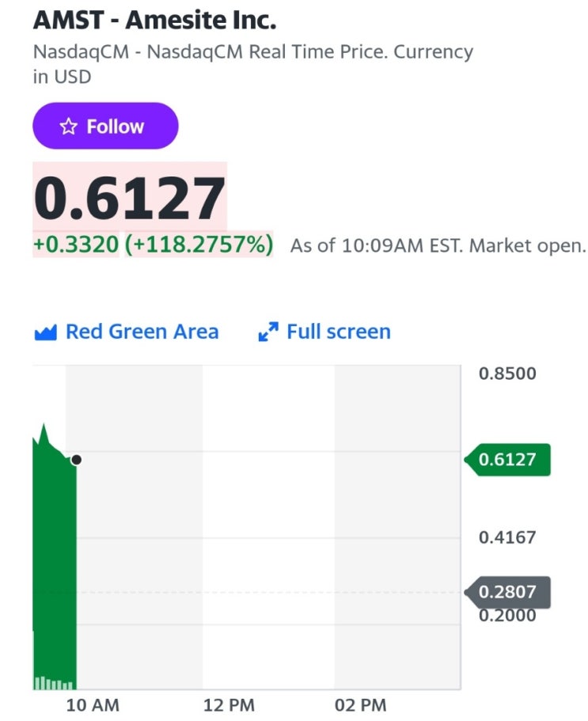This screenshot has height=721, width=588.
Task: Follow the AMST stock
Action: pos(105,126)
